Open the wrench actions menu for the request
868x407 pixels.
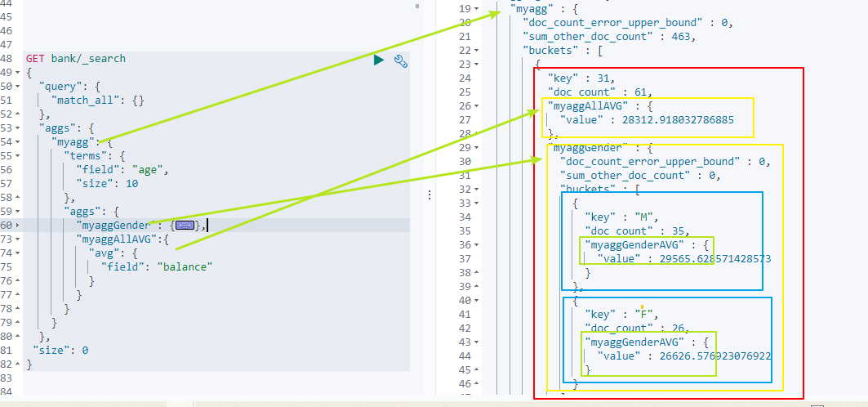401,61
